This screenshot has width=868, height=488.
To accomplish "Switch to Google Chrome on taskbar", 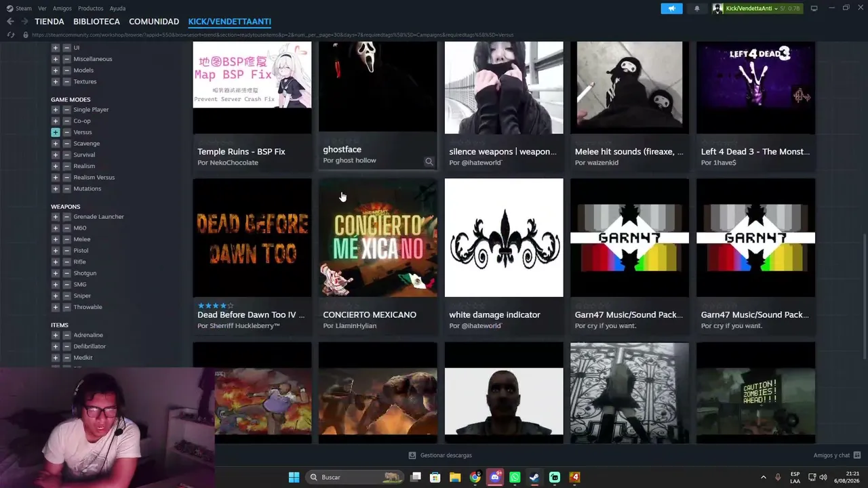I will tap(475, 477).
